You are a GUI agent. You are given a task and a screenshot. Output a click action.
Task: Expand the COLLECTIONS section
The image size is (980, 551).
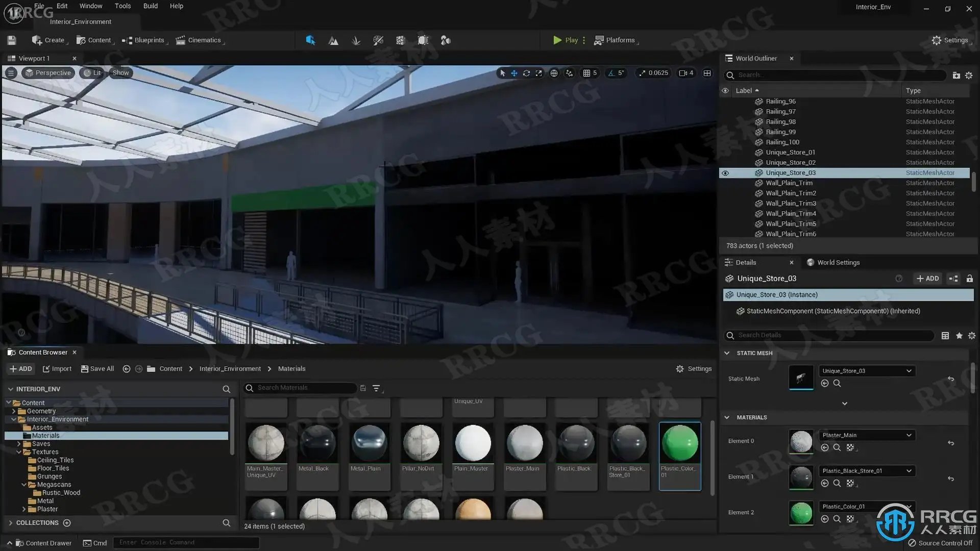(x=10, y=523)
